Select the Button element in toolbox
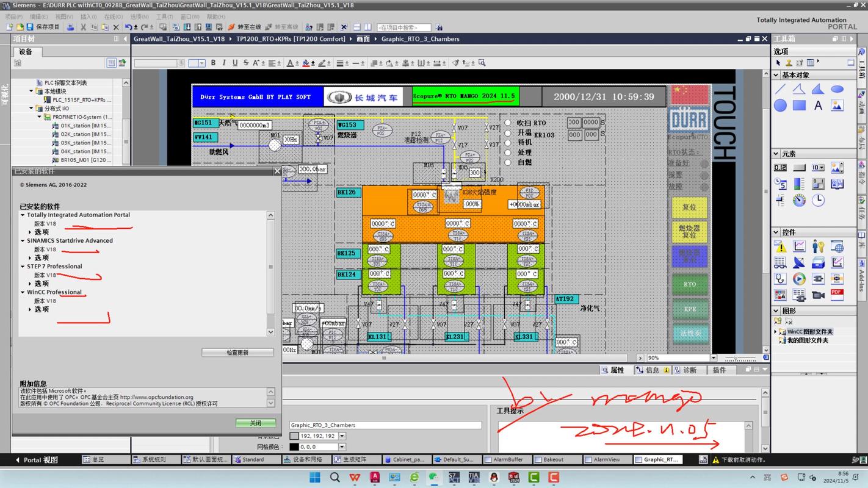868x488 pixels. (799, 168)
